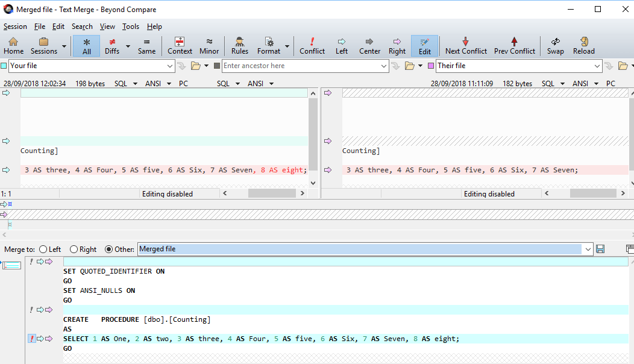The width and height of the screenshot is (634, 364).
Task: Open the Search menu
Action: click(x=82, y=27)
